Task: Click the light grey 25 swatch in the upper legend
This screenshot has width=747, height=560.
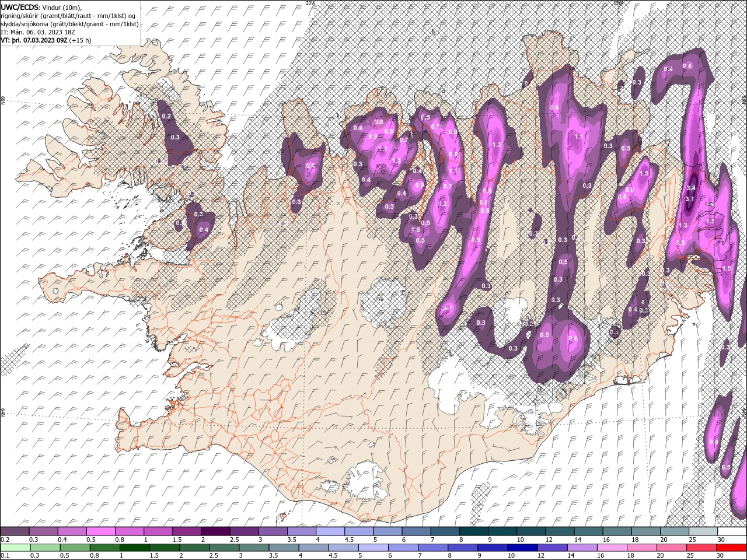Action: (704, 531)
